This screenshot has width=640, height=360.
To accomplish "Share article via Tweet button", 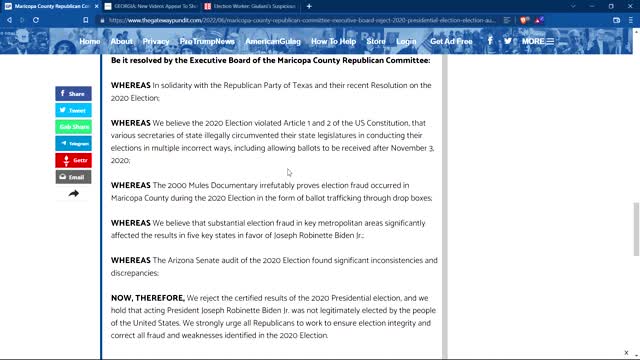I will 73,110.
